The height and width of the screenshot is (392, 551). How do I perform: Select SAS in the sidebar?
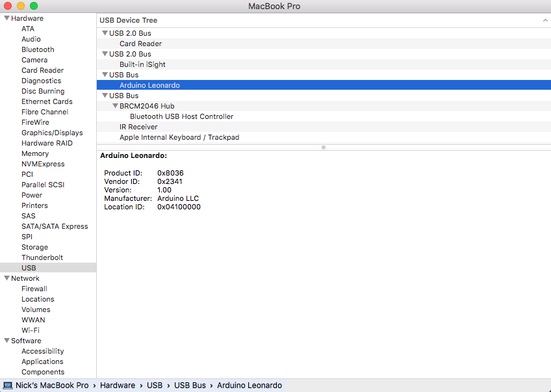(28, 216)
